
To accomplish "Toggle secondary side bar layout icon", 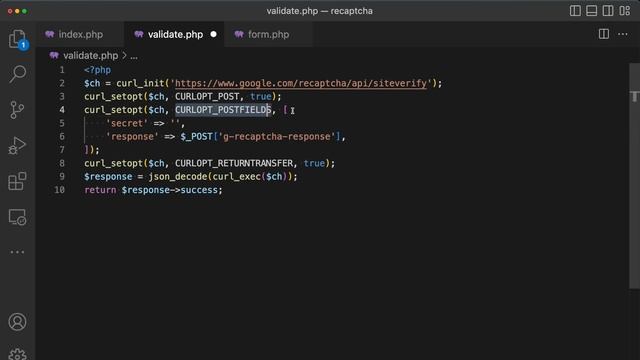I will click(608, 11).
